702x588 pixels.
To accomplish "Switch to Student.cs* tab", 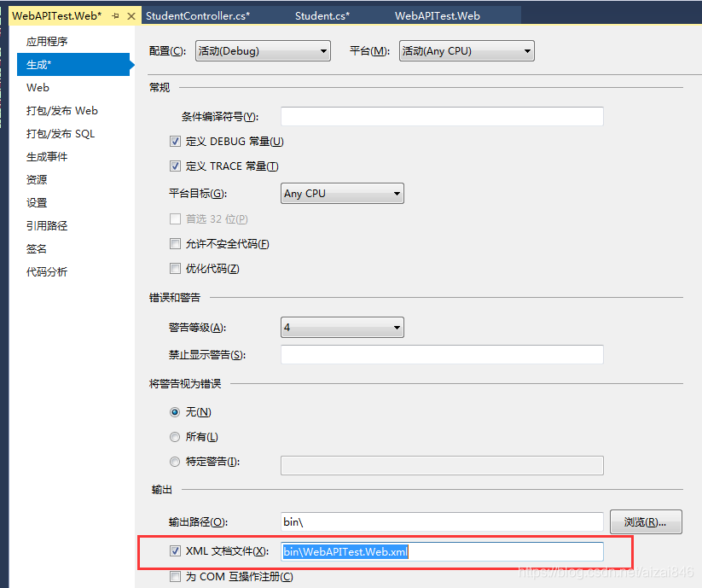I will pyautogui.click(x=322, y=15).
